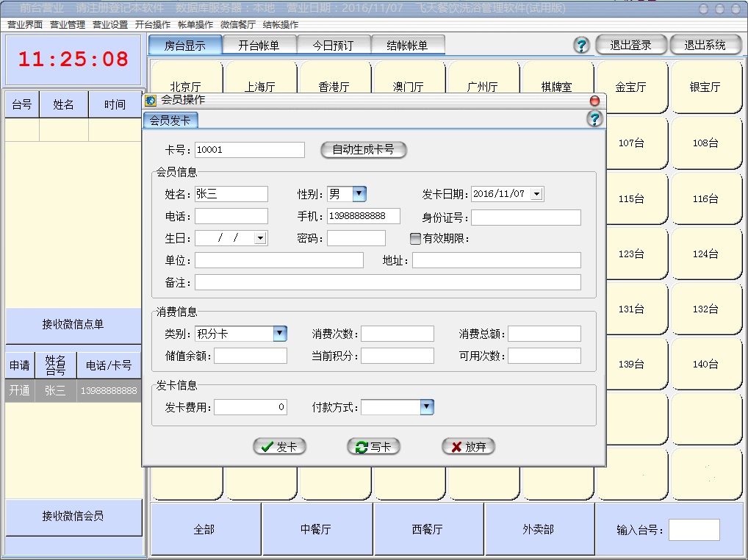Screen dimensions: 748x560
Task: Select the 西餐厅 area filter
Action: 428,529
